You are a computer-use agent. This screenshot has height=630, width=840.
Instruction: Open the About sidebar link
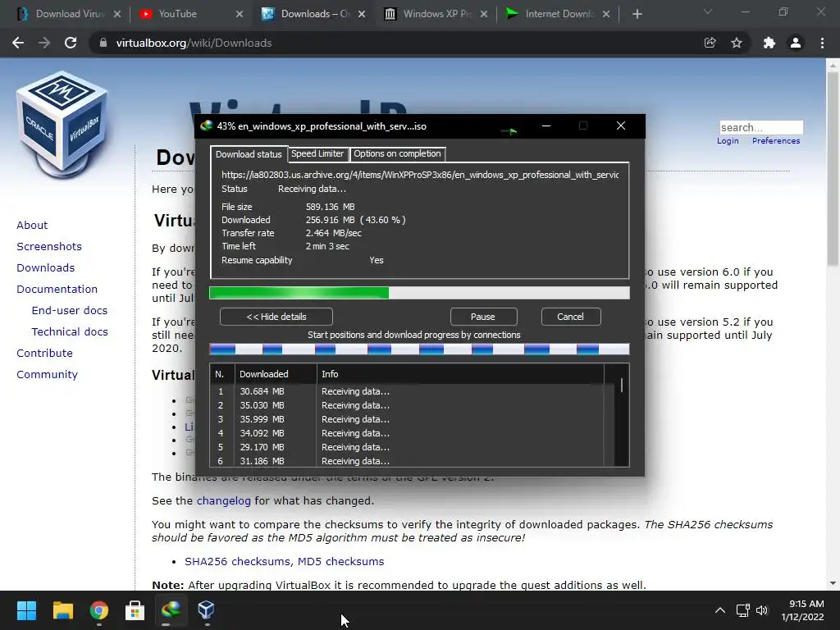pos(32,225)
